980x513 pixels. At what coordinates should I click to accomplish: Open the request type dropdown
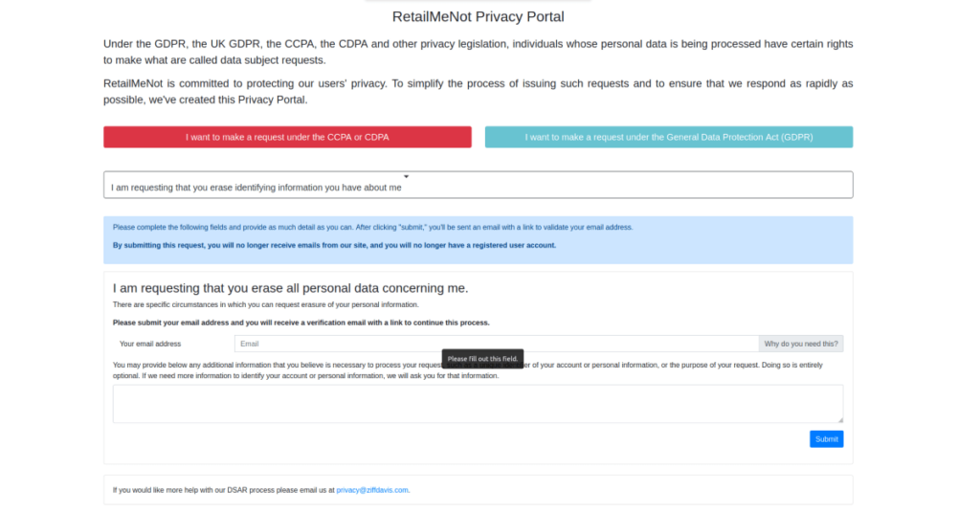(x=478, y=186)
